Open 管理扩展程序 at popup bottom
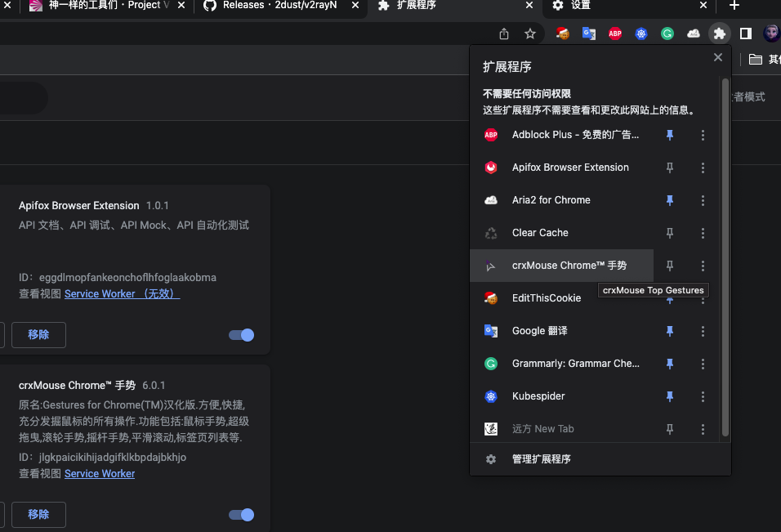The image size is (781, 532). tap(600, 459)
